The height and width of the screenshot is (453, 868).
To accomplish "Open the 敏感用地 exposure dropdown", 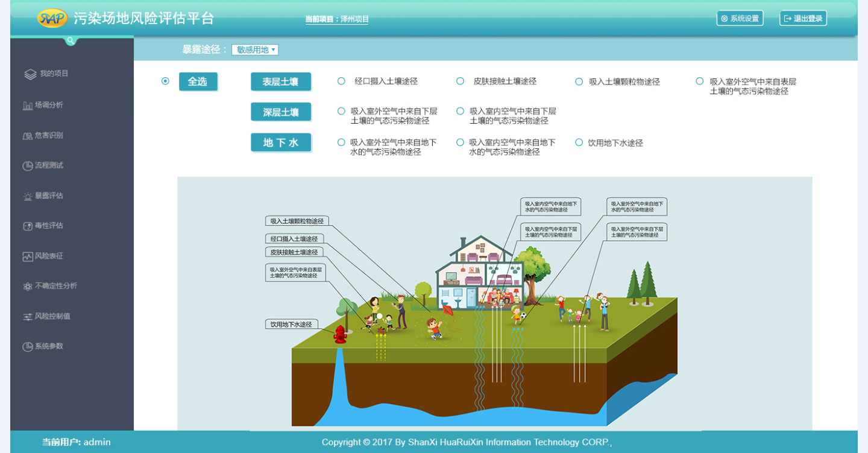I will pyautogui.click(x=255, y=50).
